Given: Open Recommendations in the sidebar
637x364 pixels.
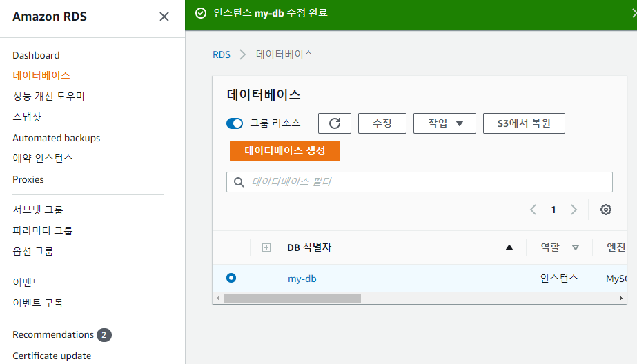Looking at the screenshot, I should [x=53, y=335].
